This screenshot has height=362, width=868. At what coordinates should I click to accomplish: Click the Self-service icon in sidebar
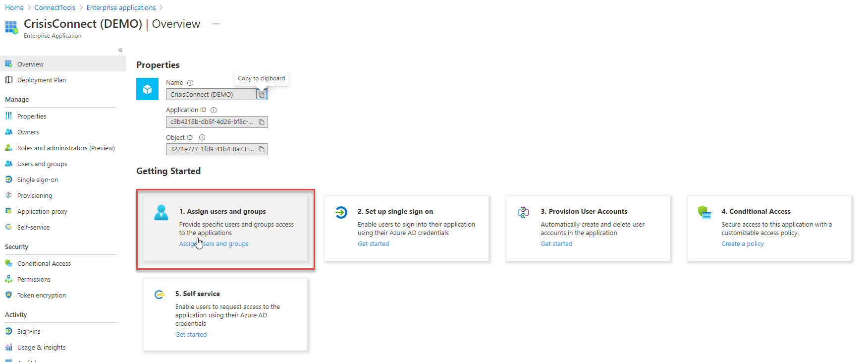8,227
